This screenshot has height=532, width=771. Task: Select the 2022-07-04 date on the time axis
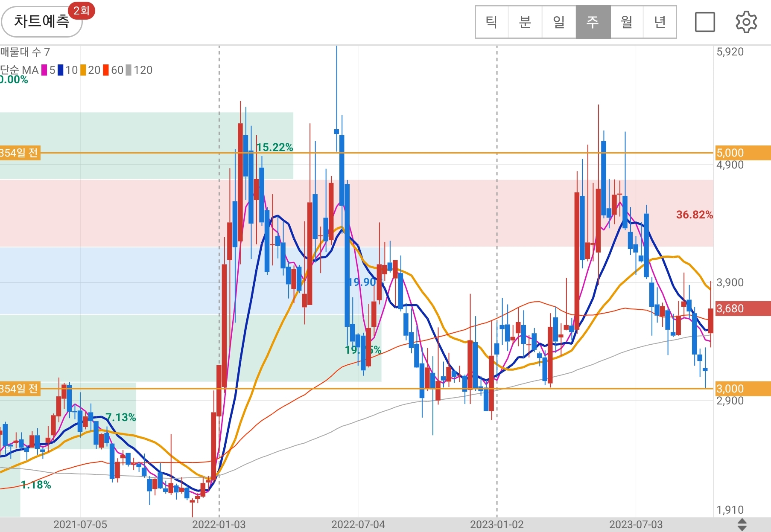pyautogui.click(x=358, y=524)
